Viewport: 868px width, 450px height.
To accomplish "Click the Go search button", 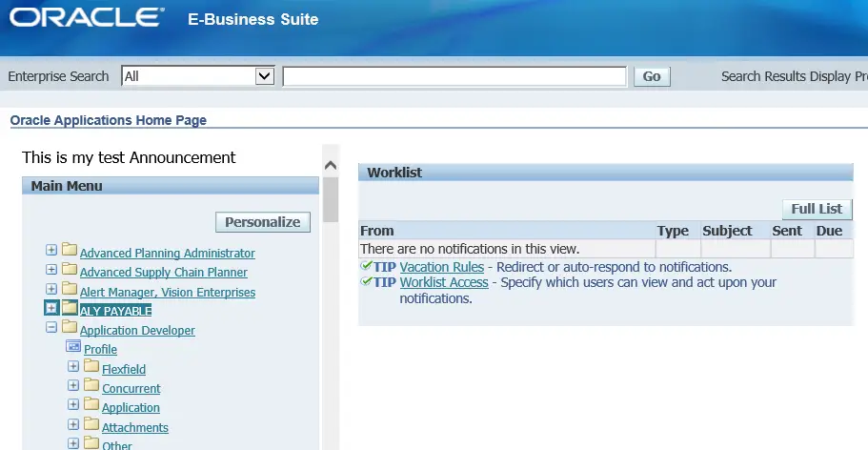I will (x=652, y=76).
